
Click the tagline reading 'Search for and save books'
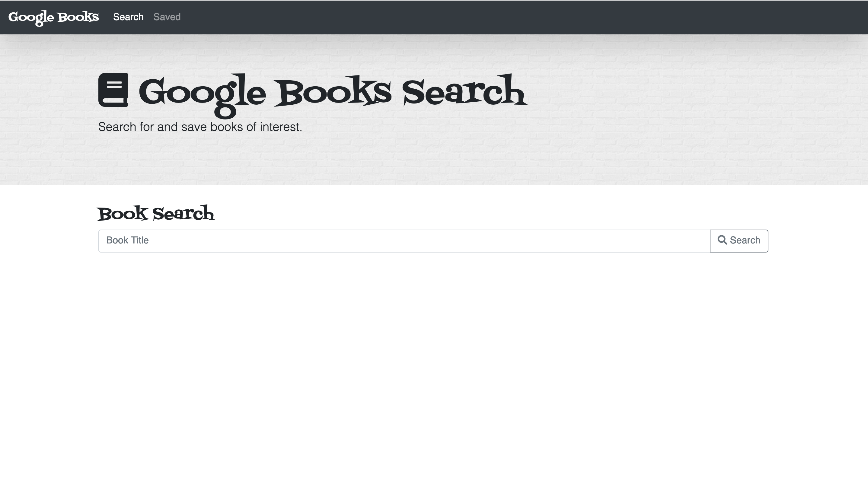[x=200, y=126]
